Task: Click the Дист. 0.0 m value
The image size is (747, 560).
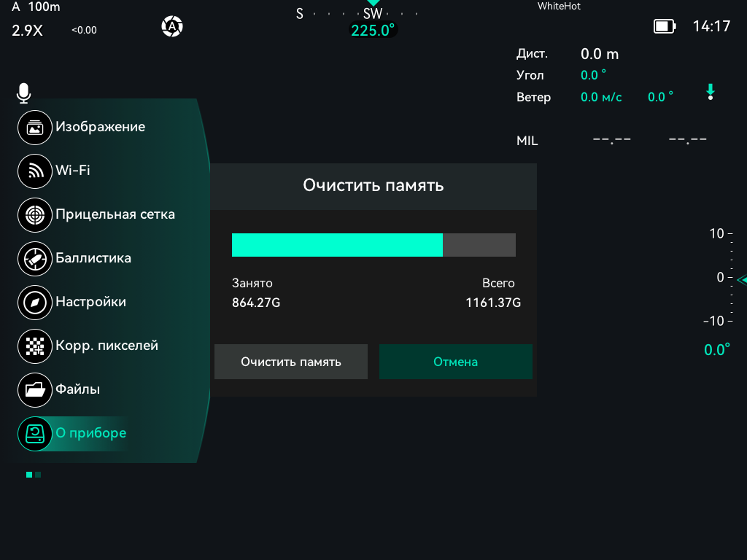Action: (600, 54)
